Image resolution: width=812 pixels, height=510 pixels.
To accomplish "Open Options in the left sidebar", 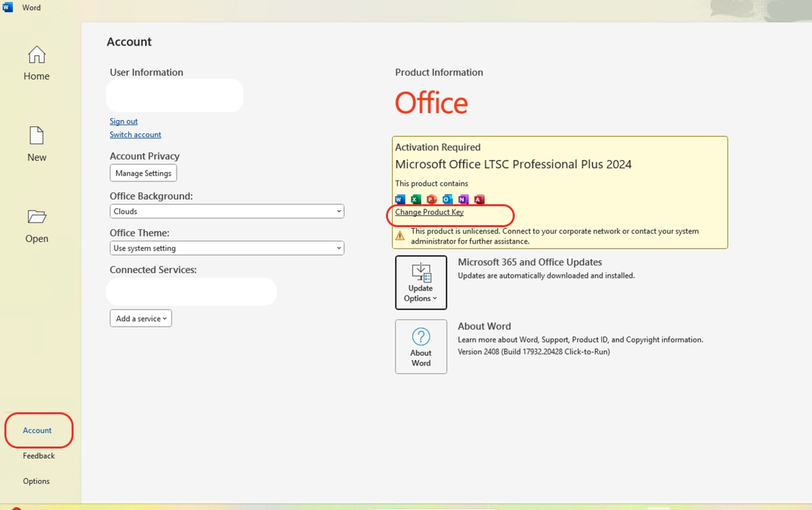I will pos(36,481).
